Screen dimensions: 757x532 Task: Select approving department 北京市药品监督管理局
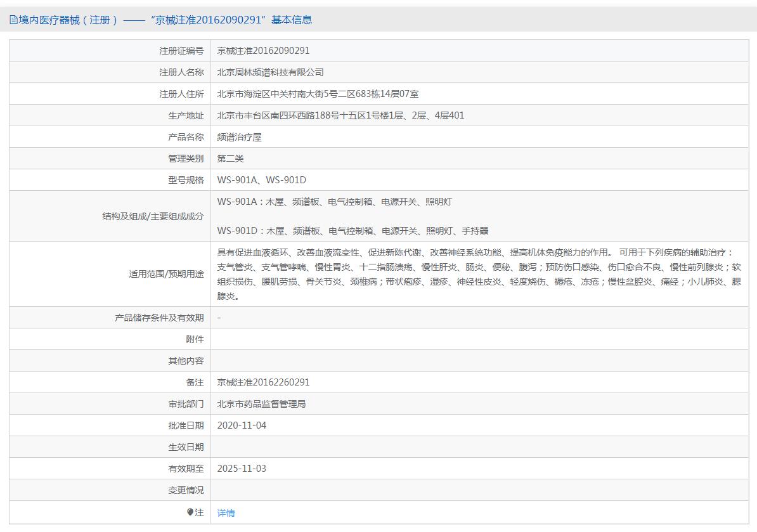point(261,404)
